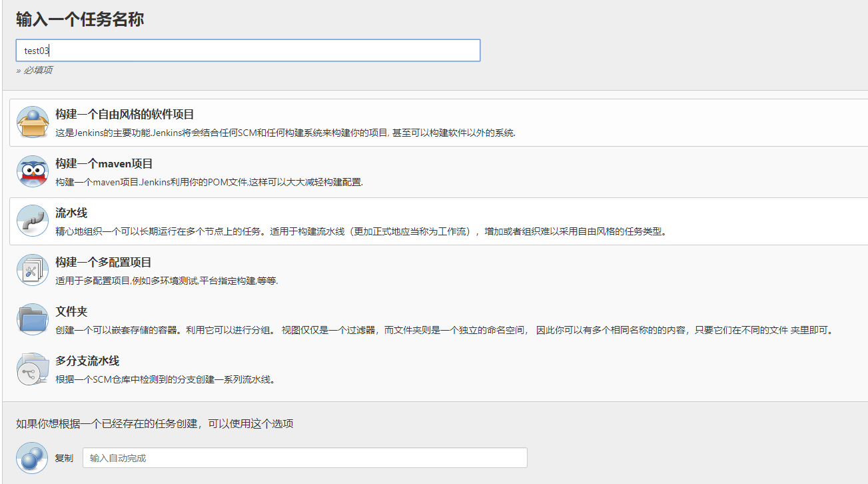Select 构建一个自由风格的软件项目 title
Screen dimensions: 868x484
coord(125,115)
